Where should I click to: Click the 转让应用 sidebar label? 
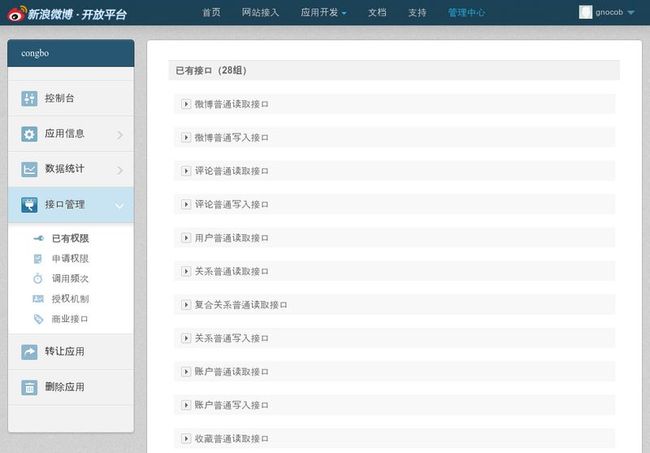point(65,351)
